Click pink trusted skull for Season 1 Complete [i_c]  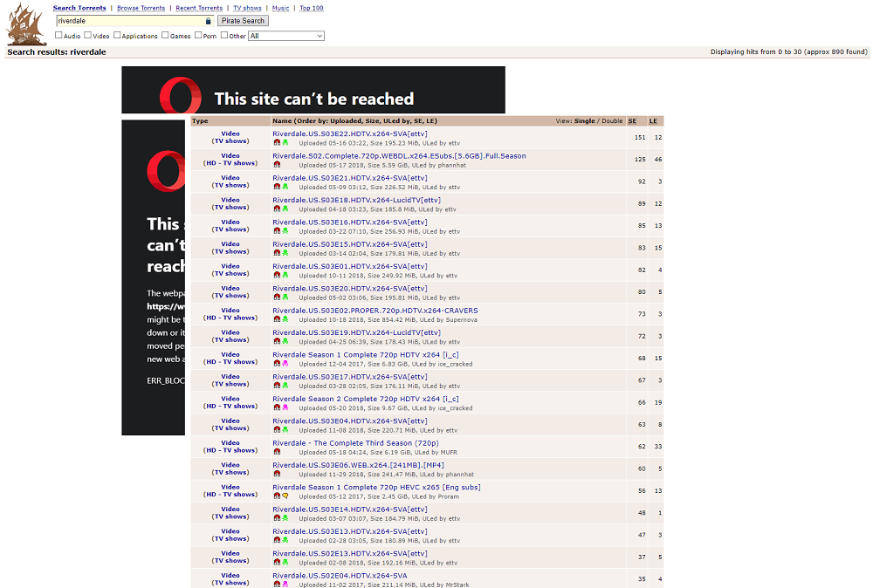coord(285,364)
